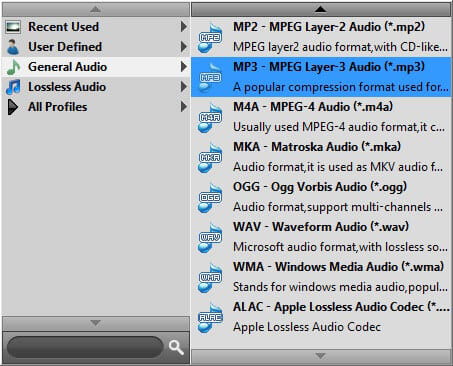Click the magnifier search icon
This screenshot has width=453, height=366.
coord(176,348)
